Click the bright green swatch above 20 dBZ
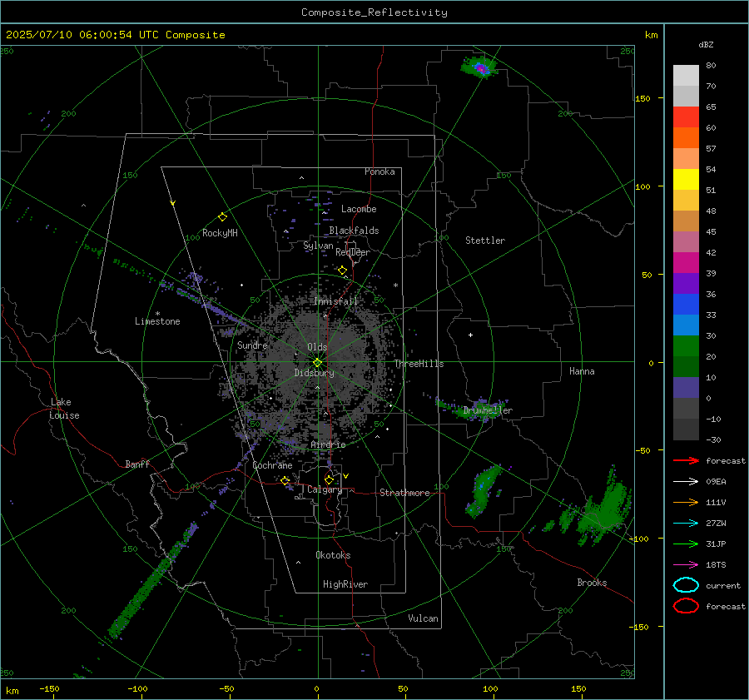Image resolution: width=749 pixels, height=700 pixels. click(686, 345)
